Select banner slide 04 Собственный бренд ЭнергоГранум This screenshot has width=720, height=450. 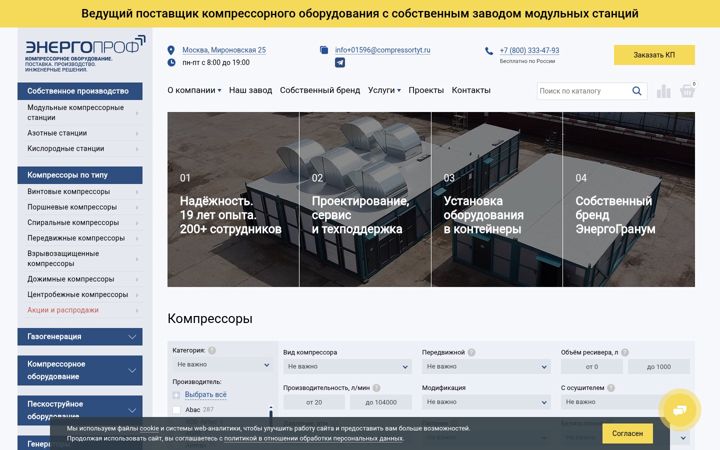(x=629, y=200)
